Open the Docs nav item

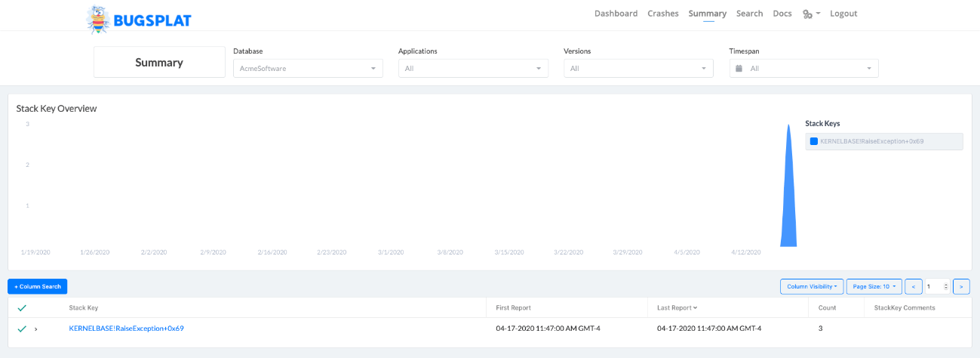coord(782,14)
